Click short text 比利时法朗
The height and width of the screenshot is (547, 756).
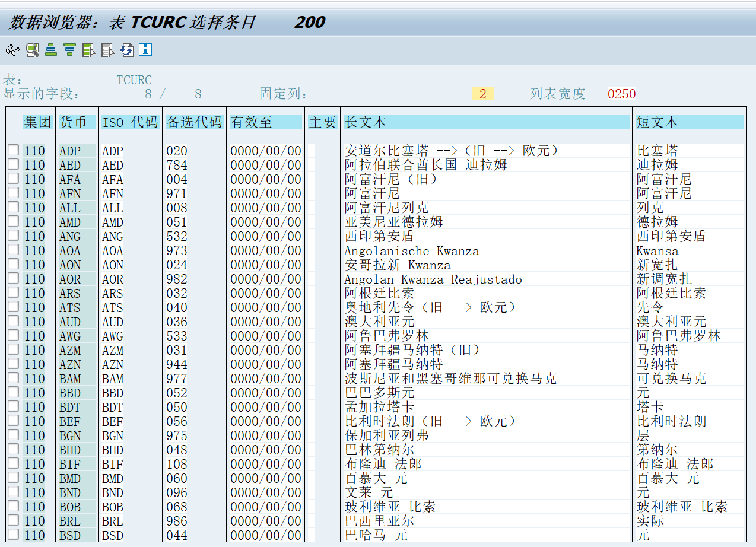(x=672, y=421)
